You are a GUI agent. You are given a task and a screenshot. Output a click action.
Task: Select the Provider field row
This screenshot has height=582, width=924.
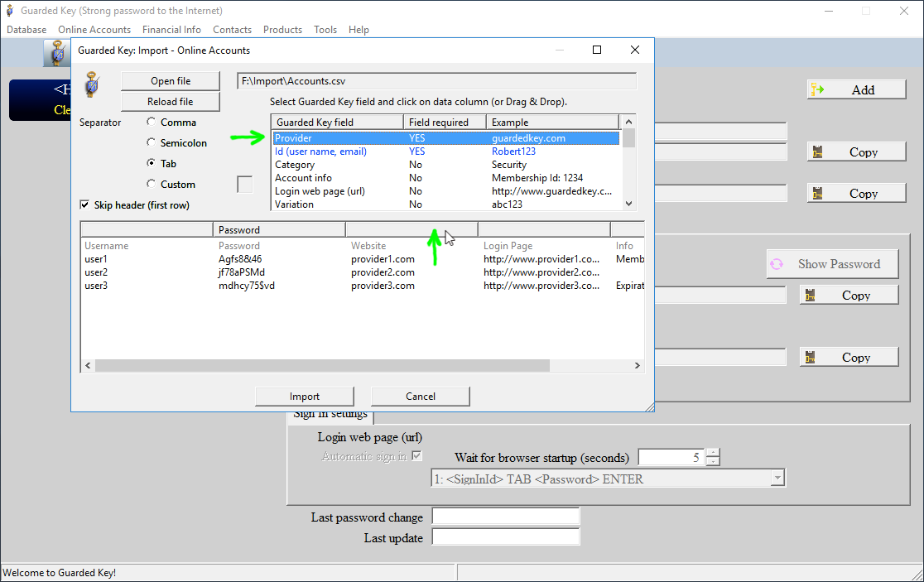446,137
